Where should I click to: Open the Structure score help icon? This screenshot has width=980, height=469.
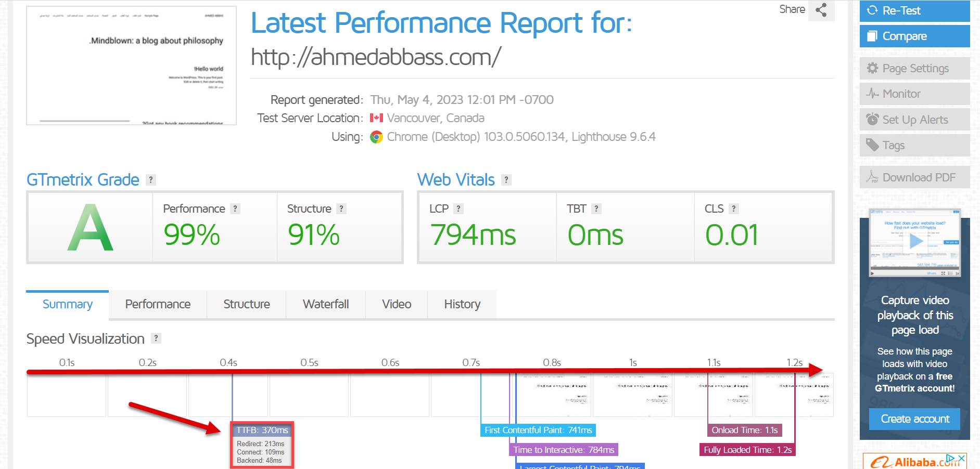point(341,209)
